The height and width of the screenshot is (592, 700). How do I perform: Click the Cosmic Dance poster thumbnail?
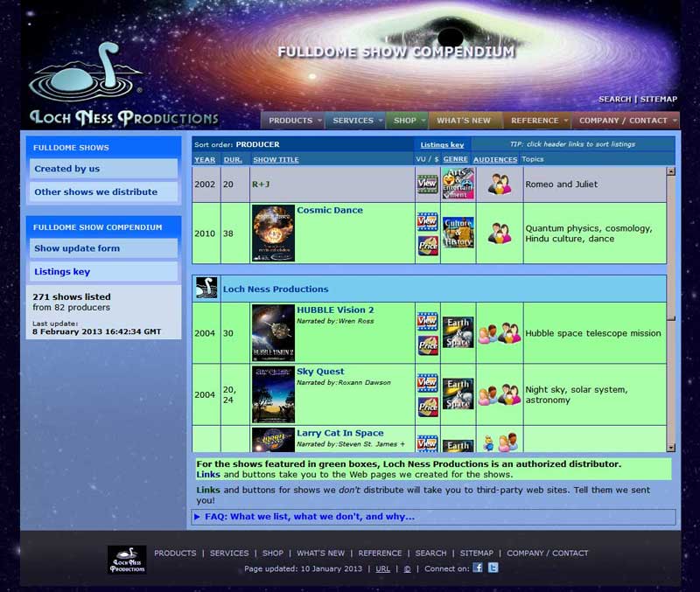click(273, 233)
